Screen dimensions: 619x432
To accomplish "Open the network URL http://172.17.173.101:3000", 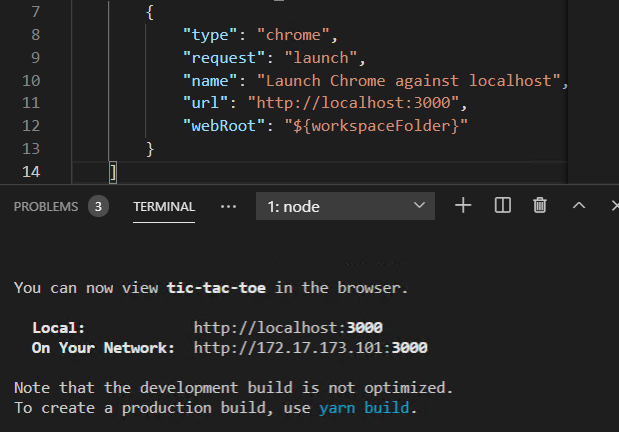I will coord(310,348).
